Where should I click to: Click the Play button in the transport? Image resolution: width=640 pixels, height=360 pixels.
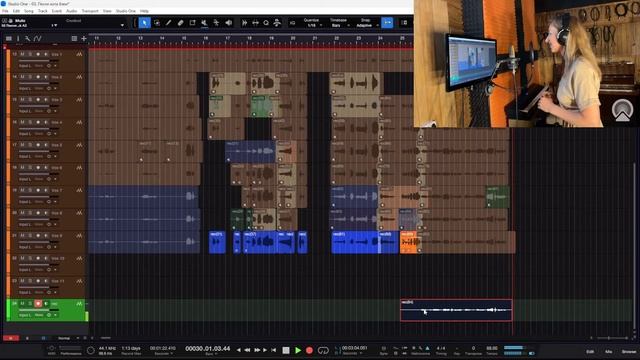pos(298,350)
